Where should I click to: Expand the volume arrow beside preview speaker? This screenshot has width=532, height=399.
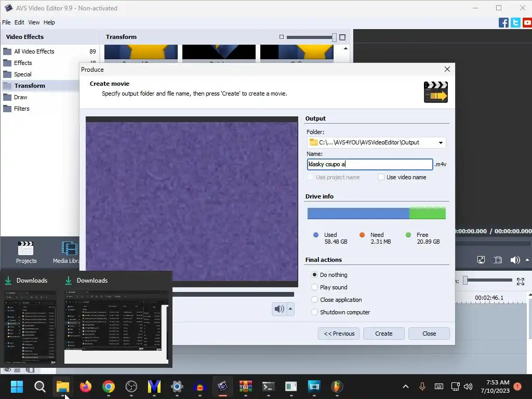[x=290, y=309]
